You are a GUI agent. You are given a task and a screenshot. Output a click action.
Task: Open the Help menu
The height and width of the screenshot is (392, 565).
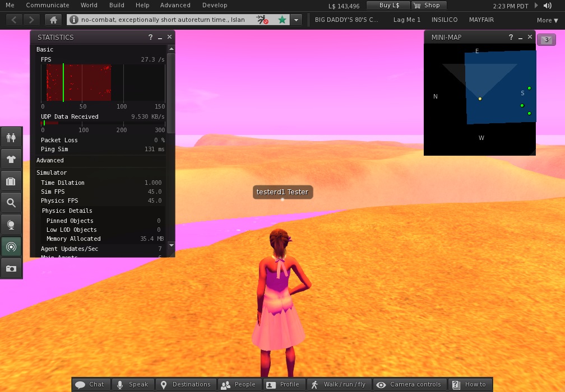tap(142, 5)
